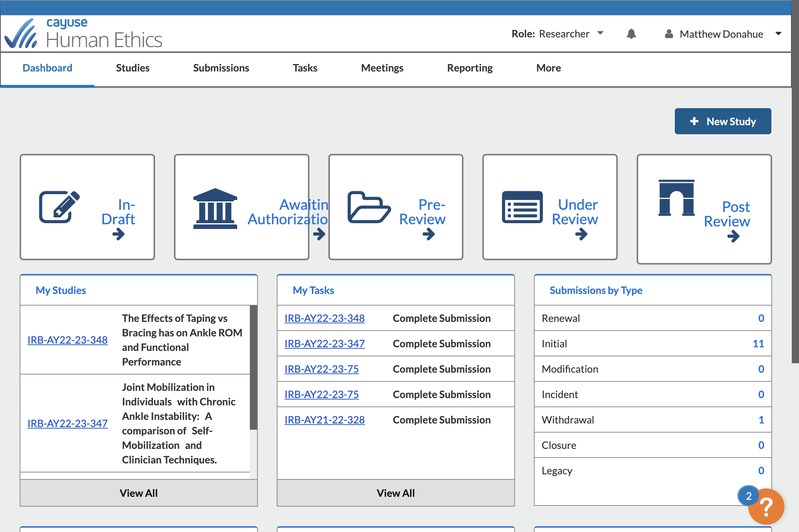
Task: Open IRB-AY22-23-348 task link in My Tasks
Action: point(325,318)
